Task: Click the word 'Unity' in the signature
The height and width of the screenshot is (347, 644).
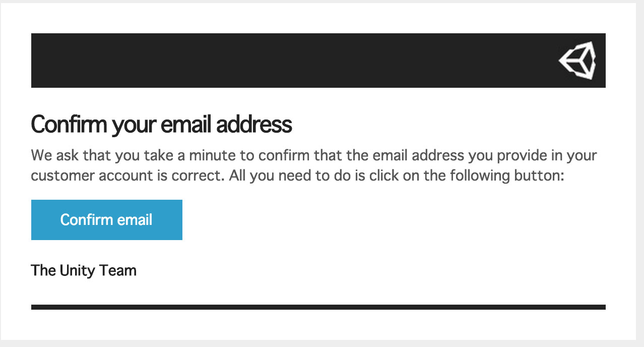Action: click(x=77, y=270)
